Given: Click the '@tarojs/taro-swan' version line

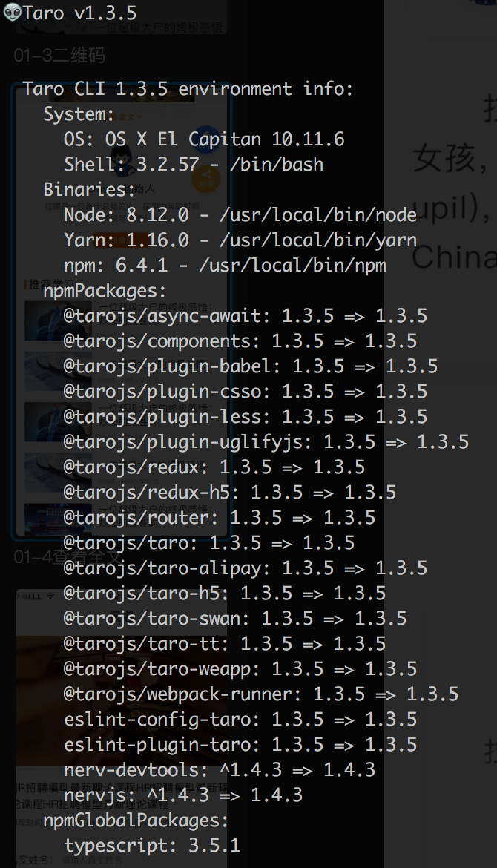Looking at the screenshot, I should click(x=235, y=618).
